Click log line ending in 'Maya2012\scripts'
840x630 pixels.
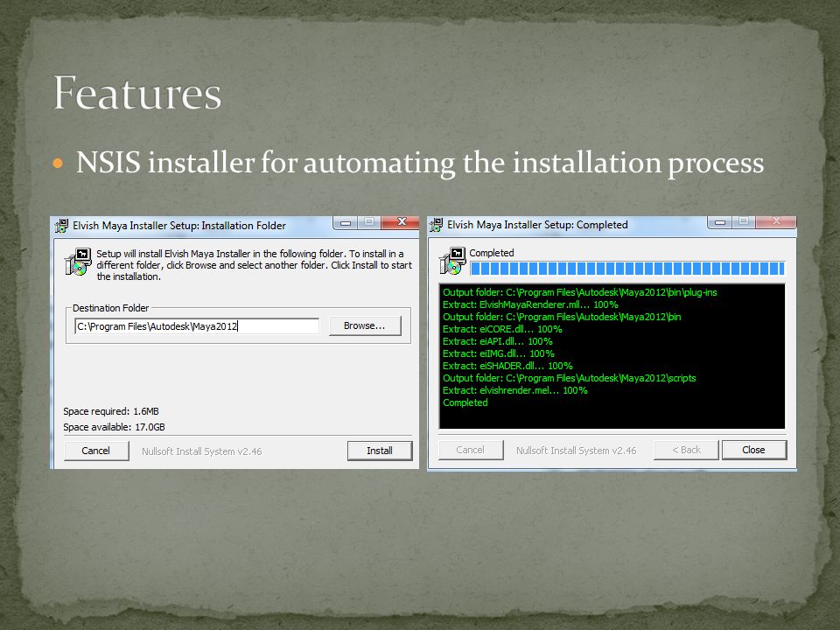(570, 378)
